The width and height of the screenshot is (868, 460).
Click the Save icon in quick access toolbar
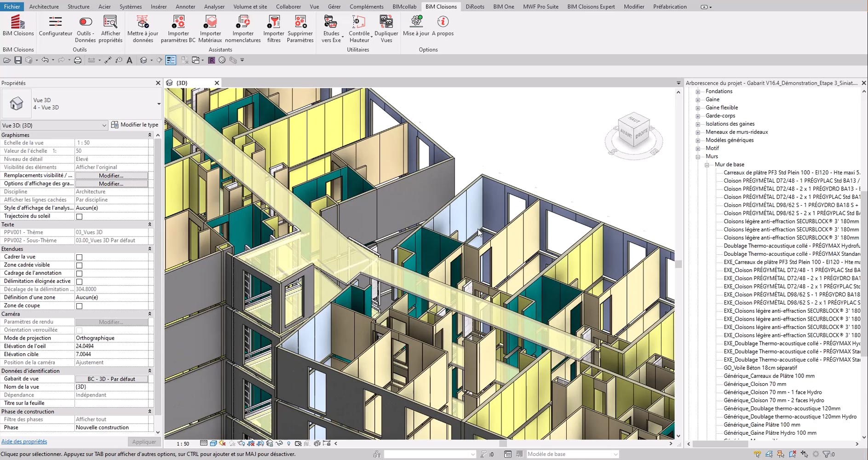[18, 60]
